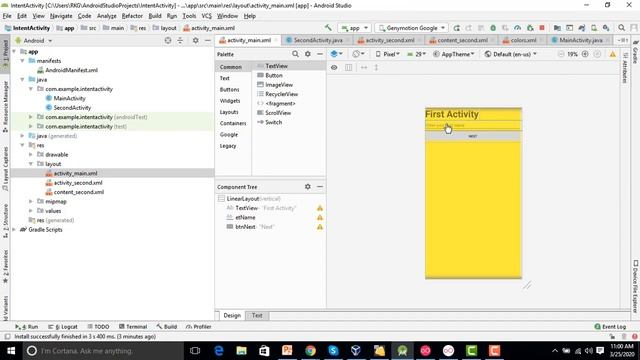This screenshot has width=640, height=360.
Task: Open the AppTheme dropdown
Action: pyautogui.click(x=454, y=54)
